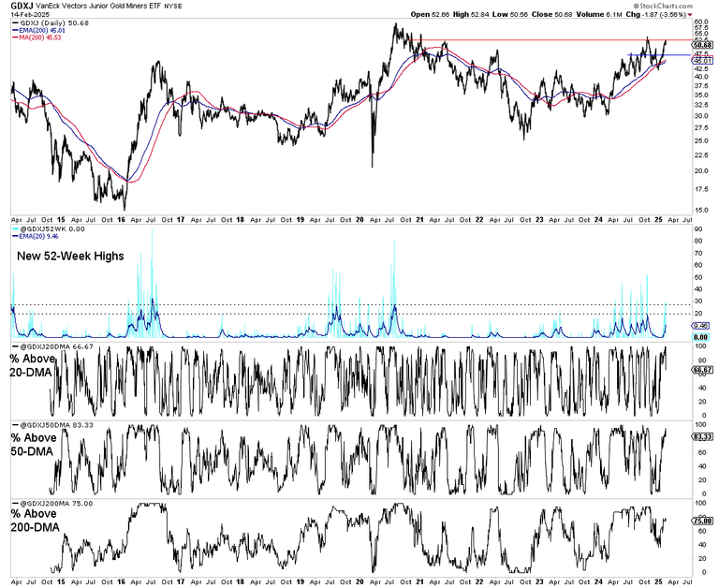Select the New 52-Week Highs annotation

pos(62,256)
